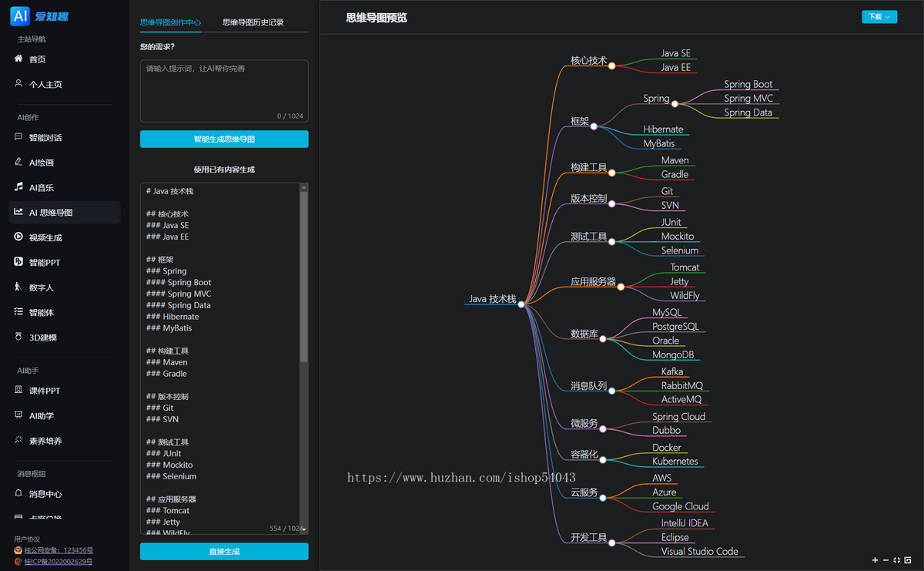Click the zoom-in icon below the mind map
The width and height of the screenshot is (924, 571).
click(873, 560)
